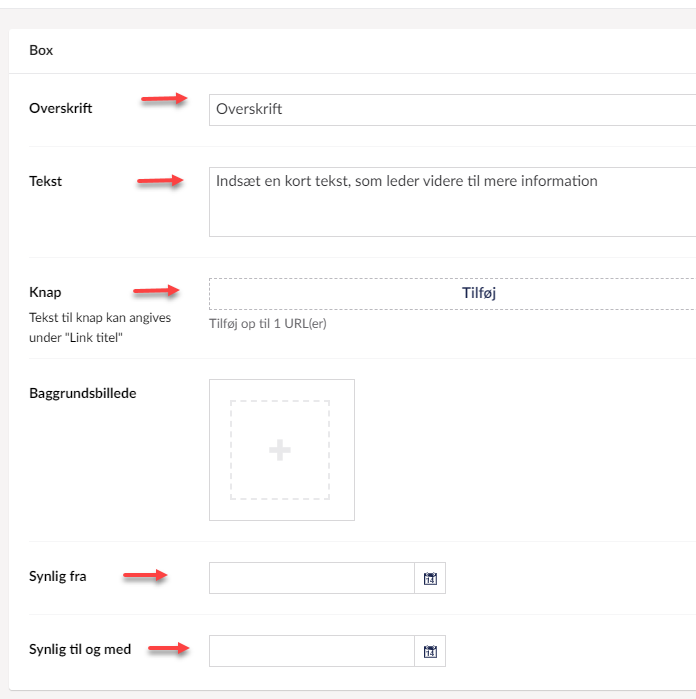Select the Box section header
Image resolution: width=696 pixels, height=699 pixels.
click(41, 50)
